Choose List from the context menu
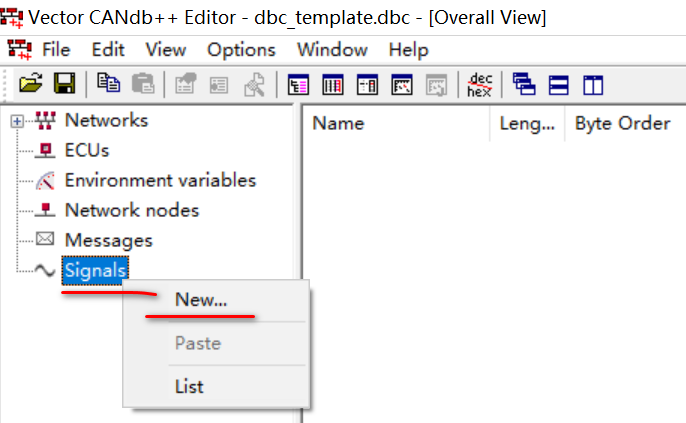This screenshot has height=423, width=686. point(217,387)
